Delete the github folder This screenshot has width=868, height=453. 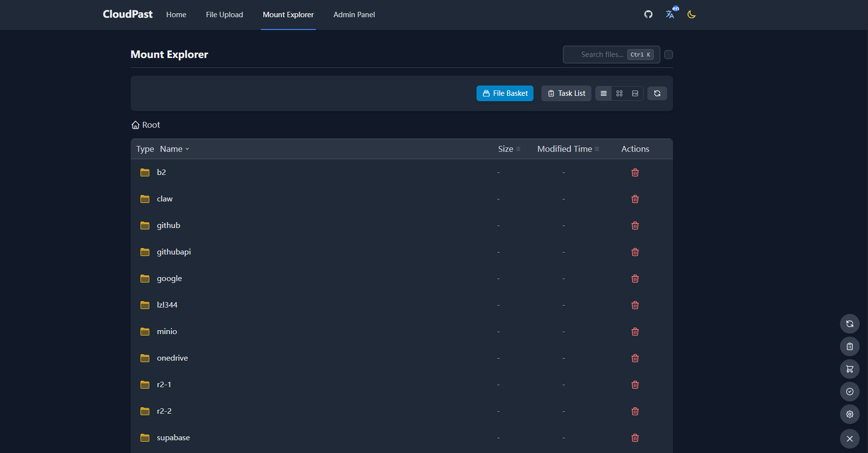(635, 226)
